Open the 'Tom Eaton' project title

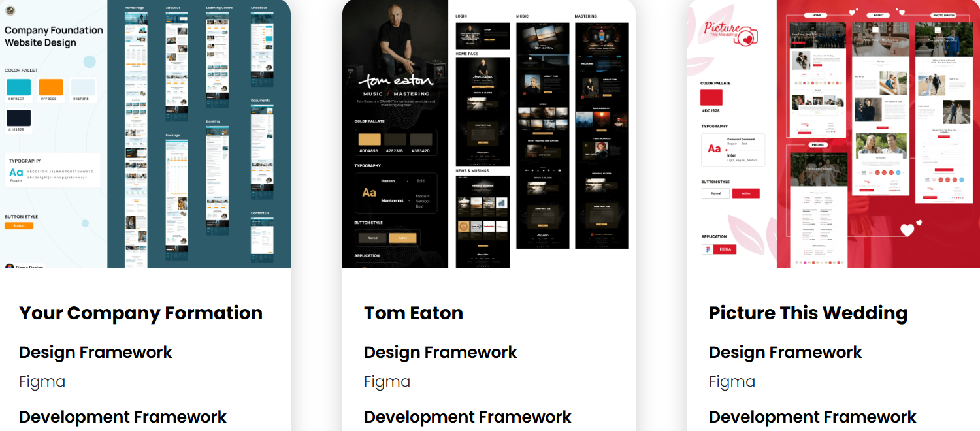[x=414, y=313]
